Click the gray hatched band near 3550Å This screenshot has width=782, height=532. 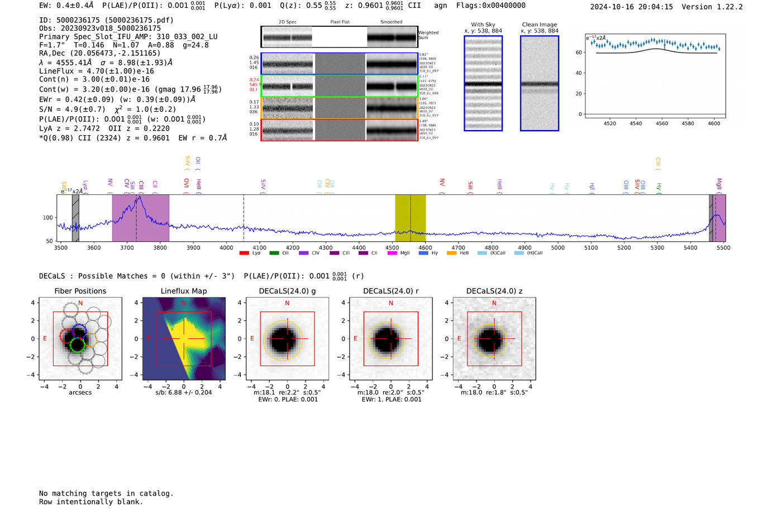pos(75,218)
